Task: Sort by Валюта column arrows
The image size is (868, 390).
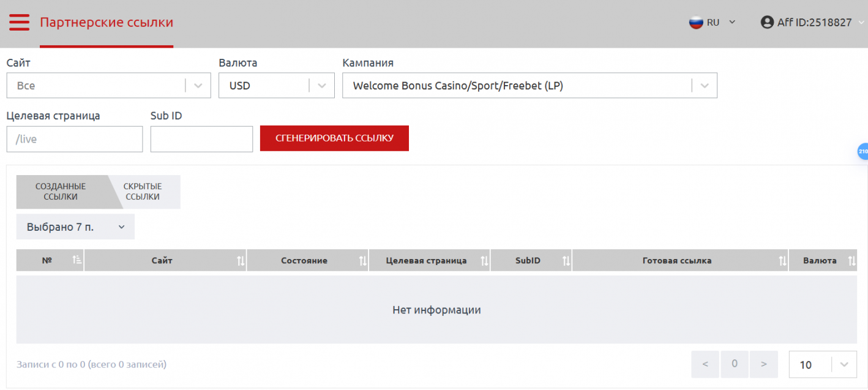Action: 851,261
